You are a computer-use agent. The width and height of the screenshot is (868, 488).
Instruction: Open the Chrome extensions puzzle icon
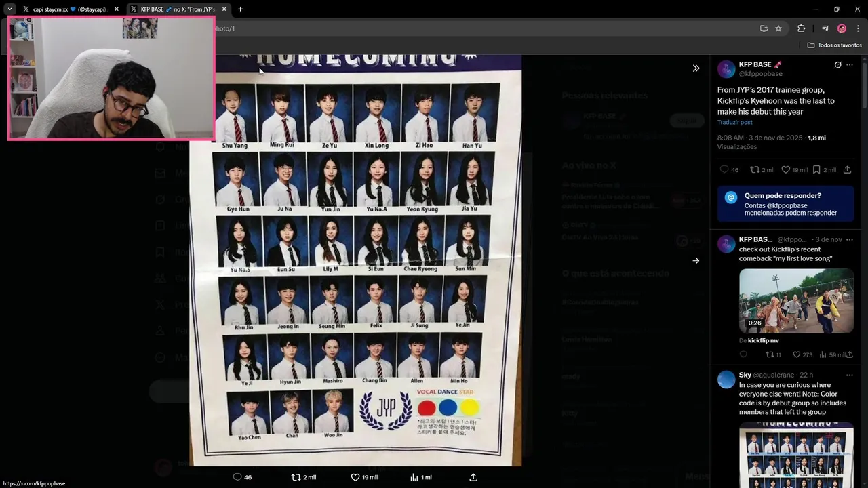click(801, 28)
